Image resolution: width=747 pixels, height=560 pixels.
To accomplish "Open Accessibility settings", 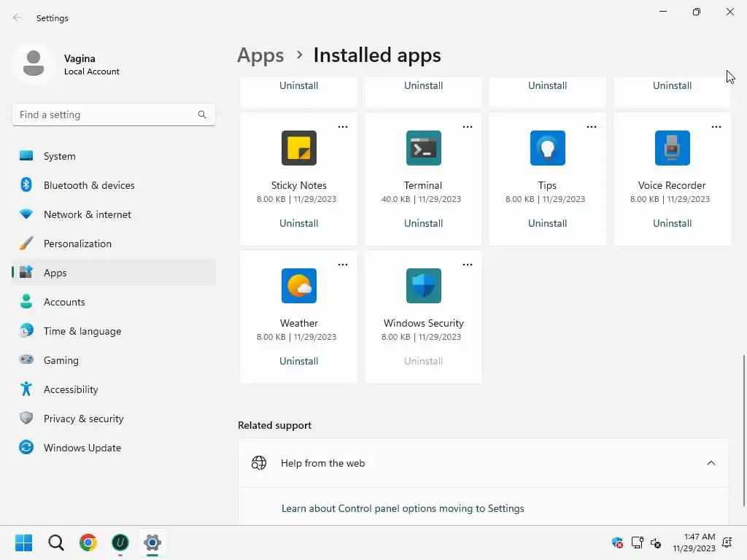I will [x=113, y=389].
